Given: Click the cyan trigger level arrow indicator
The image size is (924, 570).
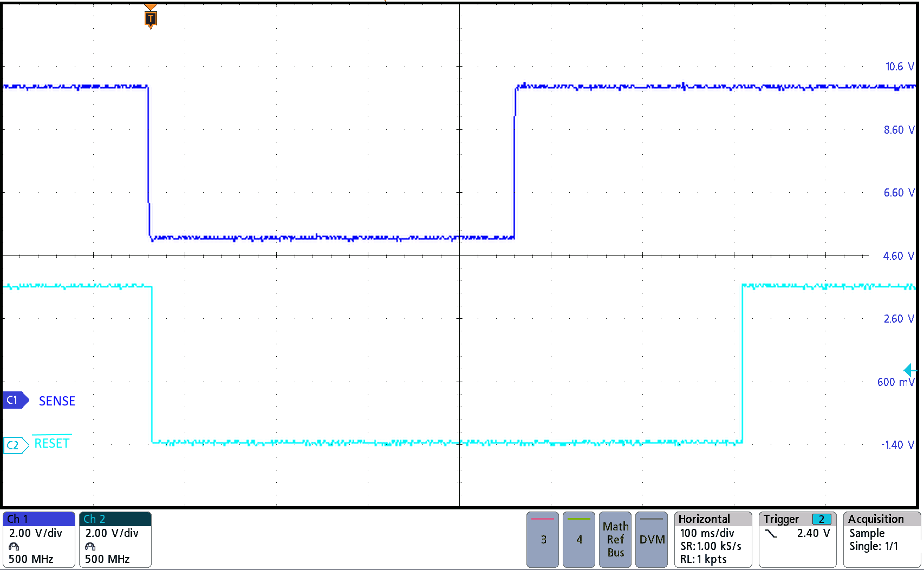Looking at the screenshot, I should [909, 370].
